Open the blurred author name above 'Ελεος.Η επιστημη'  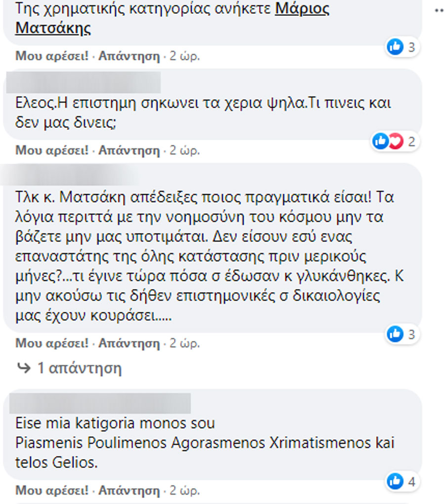(84, 82)
